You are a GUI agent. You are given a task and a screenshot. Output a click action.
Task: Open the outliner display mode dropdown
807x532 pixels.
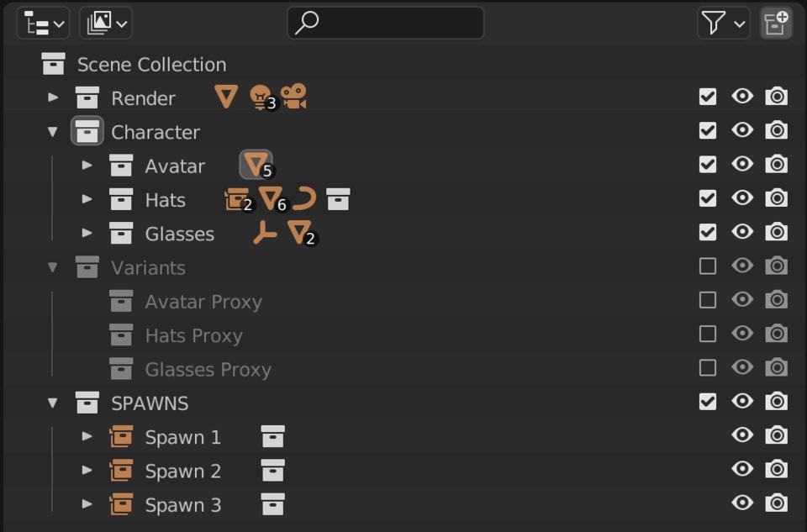pyautogui.click(x=40, y=23)
